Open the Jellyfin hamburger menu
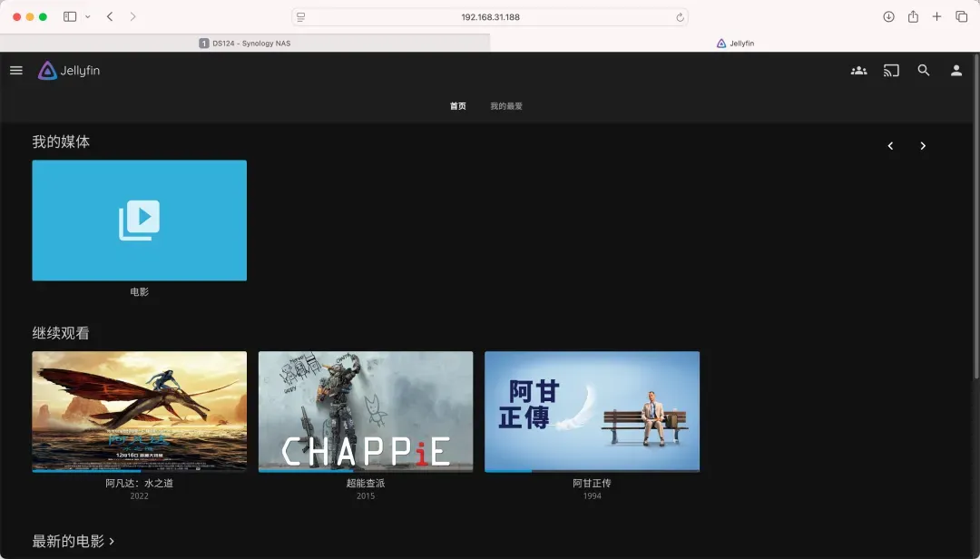The image size is (980, 559). (16, 71)
